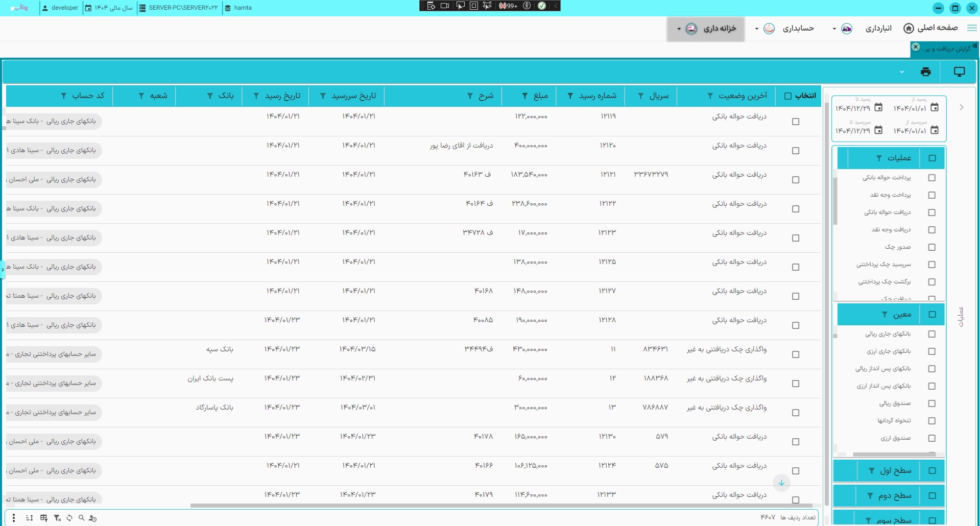Click the monitor display icon in the toolbar
Screen dimensions: 980x526
959,72
